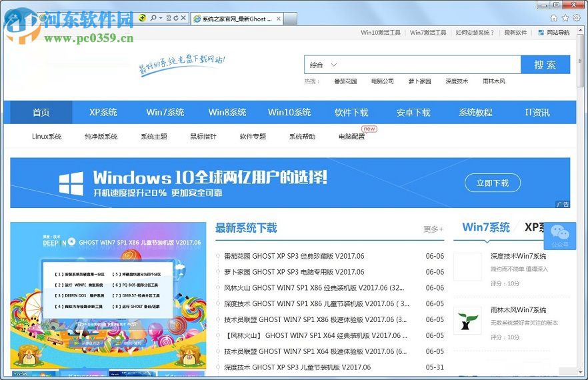The height and width of the screenshot is (380, 588).
Task: Open 深度技术 GHOST WIN7 SP1 X86 儿童节装机版 link
Action: [317, 304]
